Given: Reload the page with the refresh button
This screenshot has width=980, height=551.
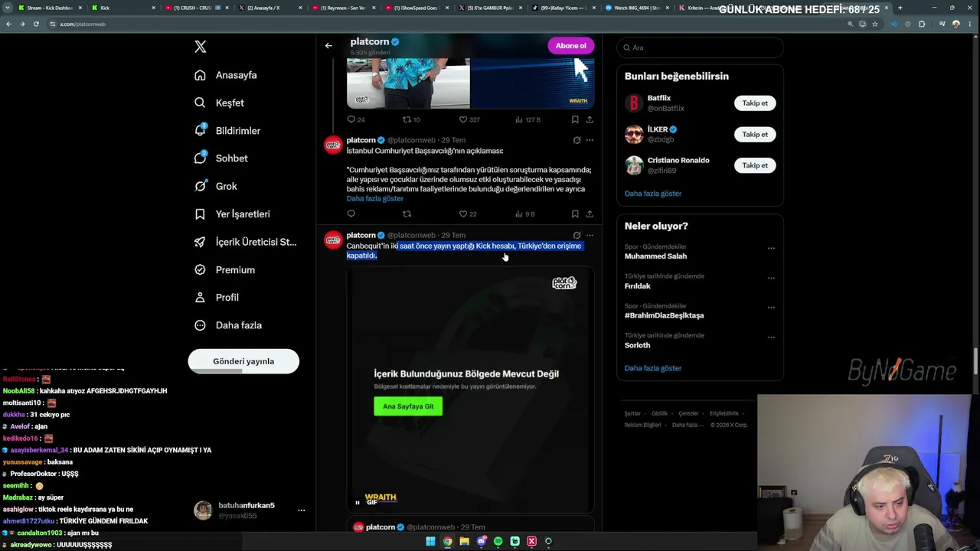Looking at the screenshot, I should point(36,24).
